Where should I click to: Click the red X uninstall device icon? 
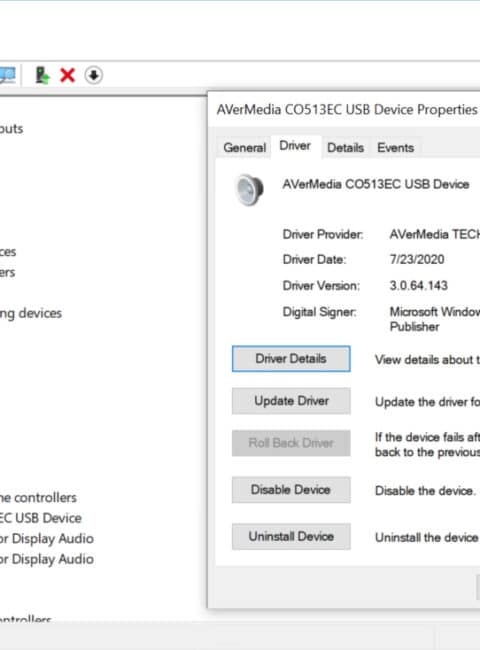point(68,75)
